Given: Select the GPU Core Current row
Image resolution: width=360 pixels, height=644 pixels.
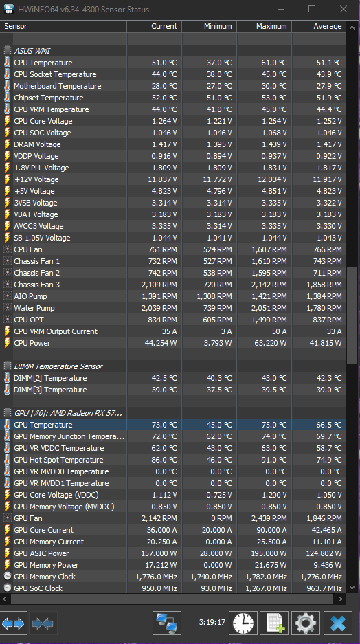Looking at the screenshot, I should point(173,530).
